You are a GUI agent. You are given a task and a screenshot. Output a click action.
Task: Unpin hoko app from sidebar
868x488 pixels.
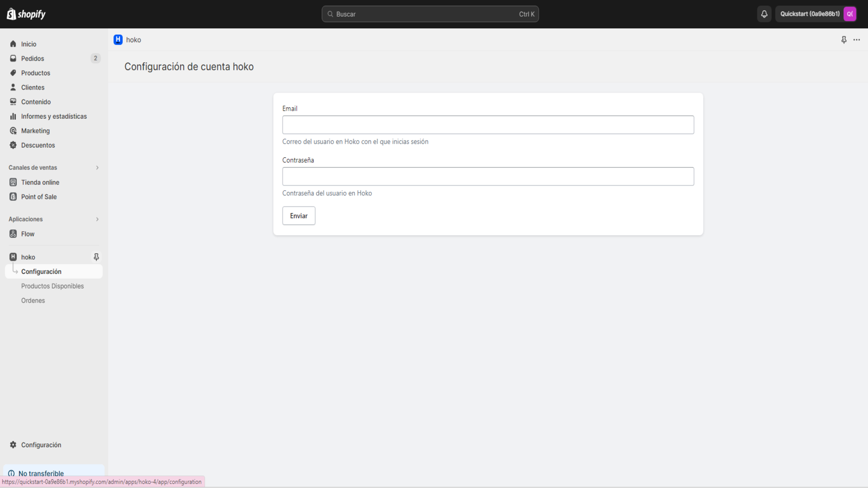click(x=96, y=257)
